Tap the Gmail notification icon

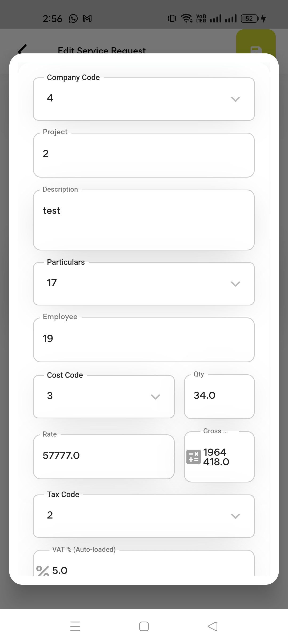pyautogui.click(x=87, y=18)
